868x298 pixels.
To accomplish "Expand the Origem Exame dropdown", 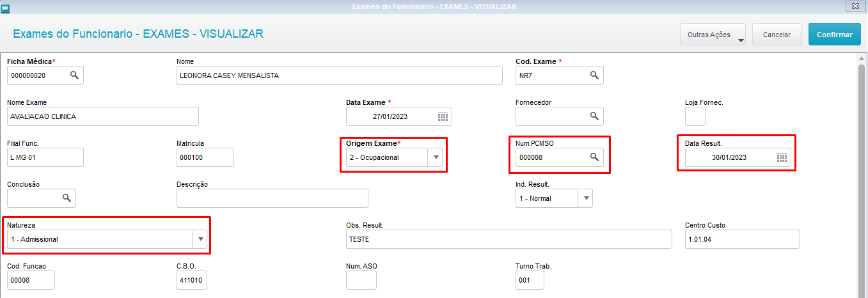I will pos(435,157).
